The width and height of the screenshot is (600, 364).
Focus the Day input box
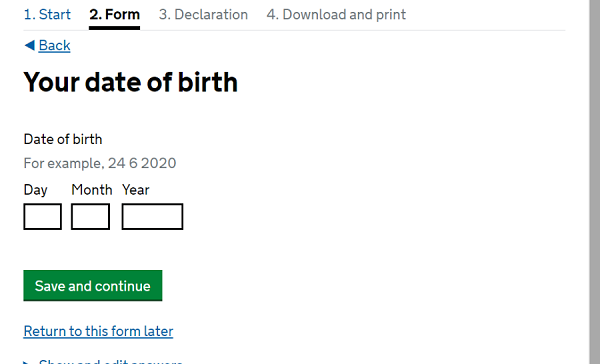(x=42, y=217)
